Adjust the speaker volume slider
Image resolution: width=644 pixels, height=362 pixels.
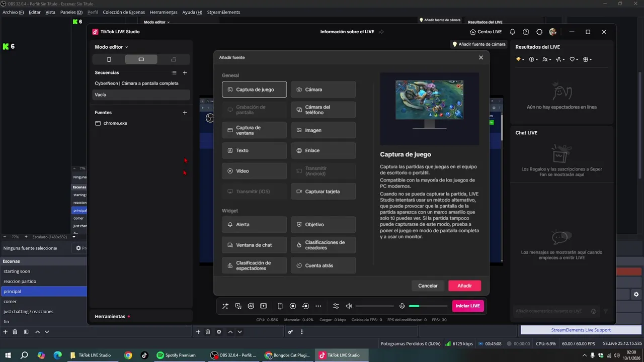(x=374, y=306)
